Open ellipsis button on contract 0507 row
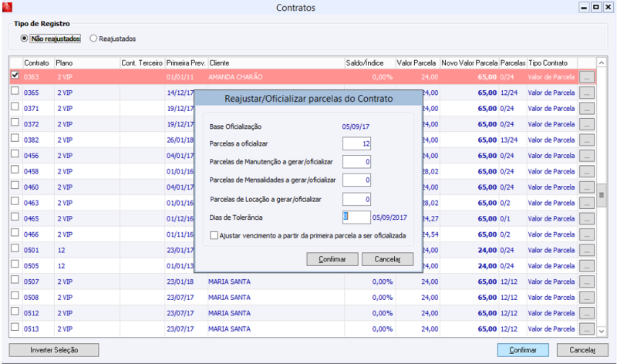Viewport: 617px width, 364px height. pyautogui.click(x=587, y=282)
